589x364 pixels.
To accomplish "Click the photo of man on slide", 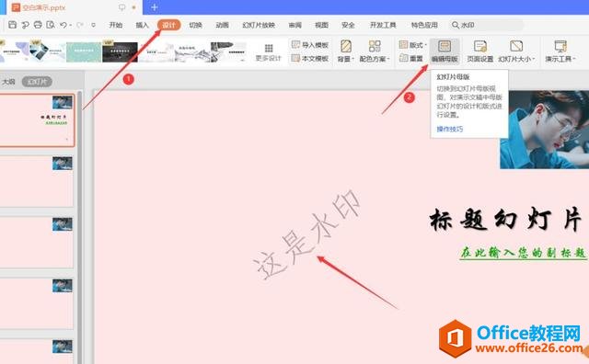I will click(x=544, y=130).
